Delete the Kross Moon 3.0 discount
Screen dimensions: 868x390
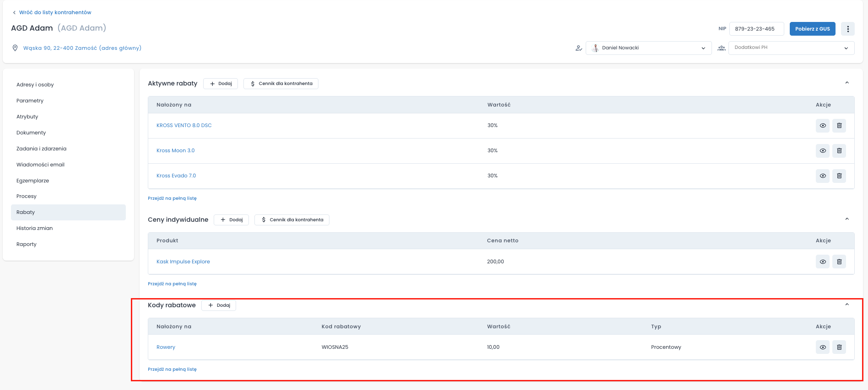(x=839, y=151)
